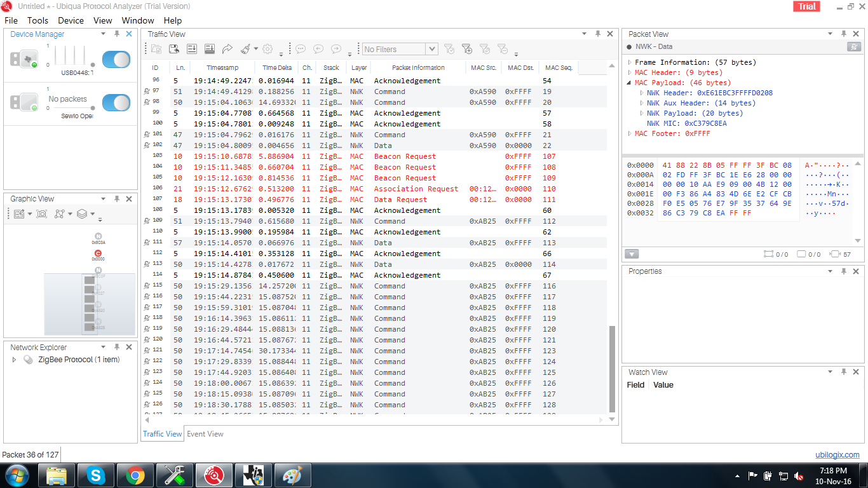Click the USB0448 device icon in Device Manager
The image size is (868, 488).
point(24,59)
